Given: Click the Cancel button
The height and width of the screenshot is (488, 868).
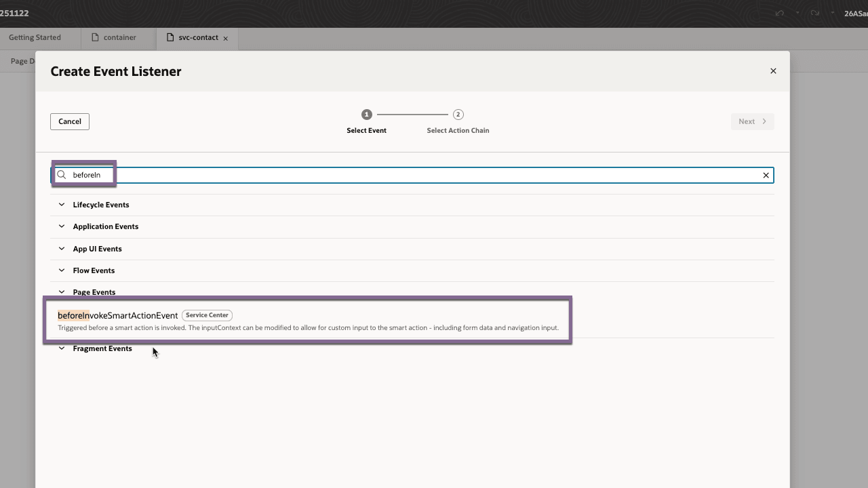Looking at the screenshot, I should click(x=69, y=121).
